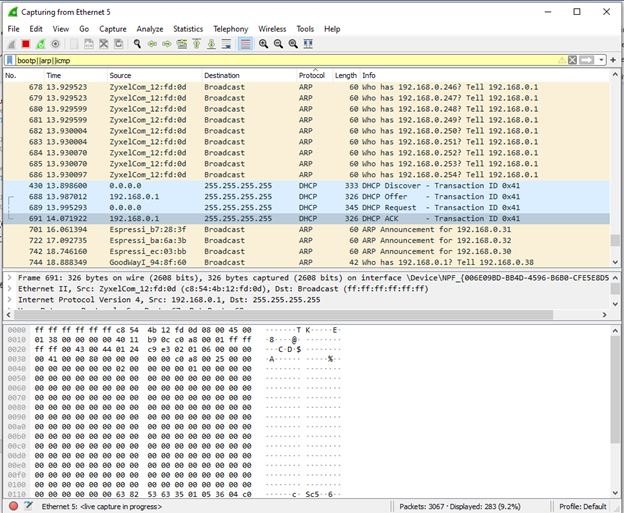The width and height of the screenshot is (624, 513).
Task: Open Find a packet magnifier
Action: [137, 44]
